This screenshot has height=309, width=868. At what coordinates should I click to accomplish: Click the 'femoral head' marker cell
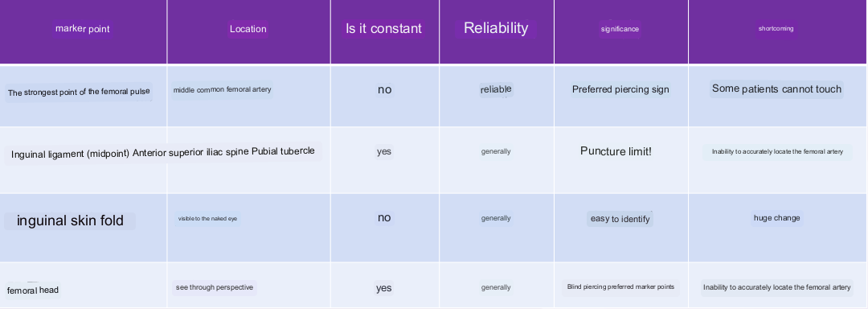(33, 290)
